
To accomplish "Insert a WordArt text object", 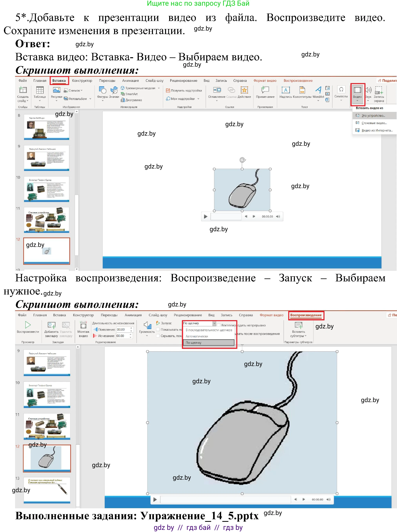I will (318, 90).
